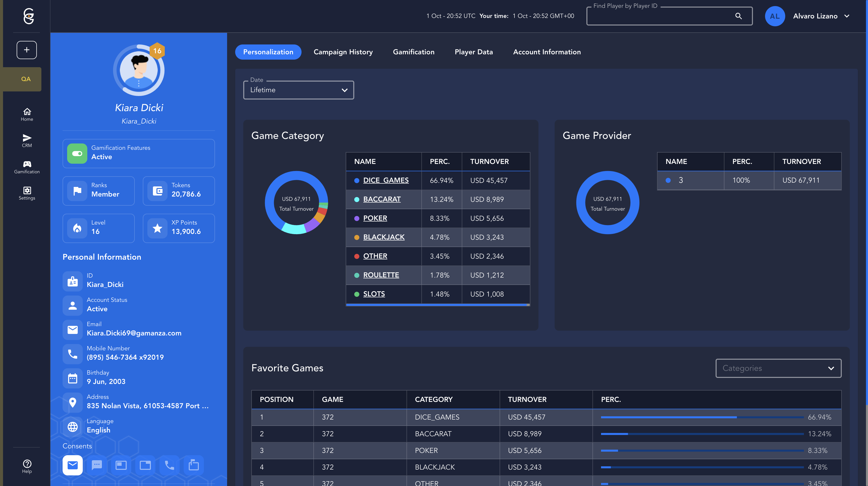Toggle the phone call consent icon
The image size is (868, 486).
pyautogui.click(x=169, y=465)
